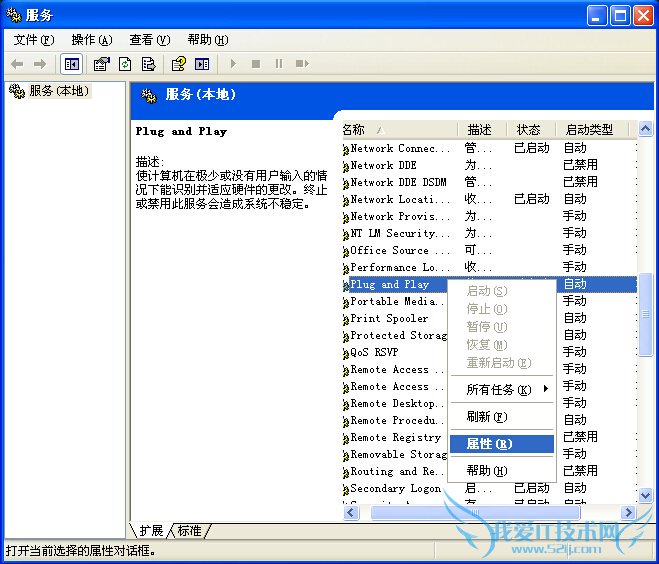
Task: Click the gear icon of Print Spooler row
Action: [346, 319]
